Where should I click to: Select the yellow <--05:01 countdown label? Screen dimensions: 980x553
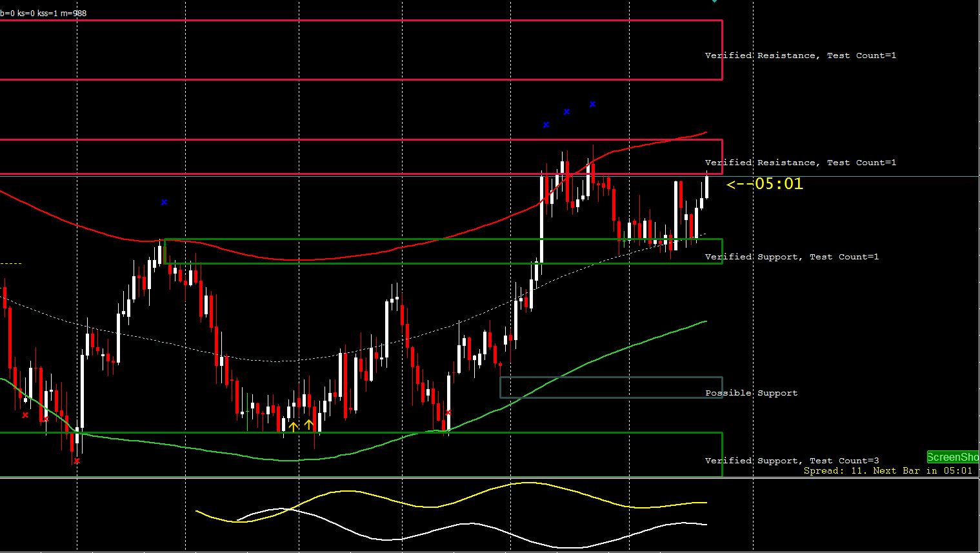coord(765,184)
